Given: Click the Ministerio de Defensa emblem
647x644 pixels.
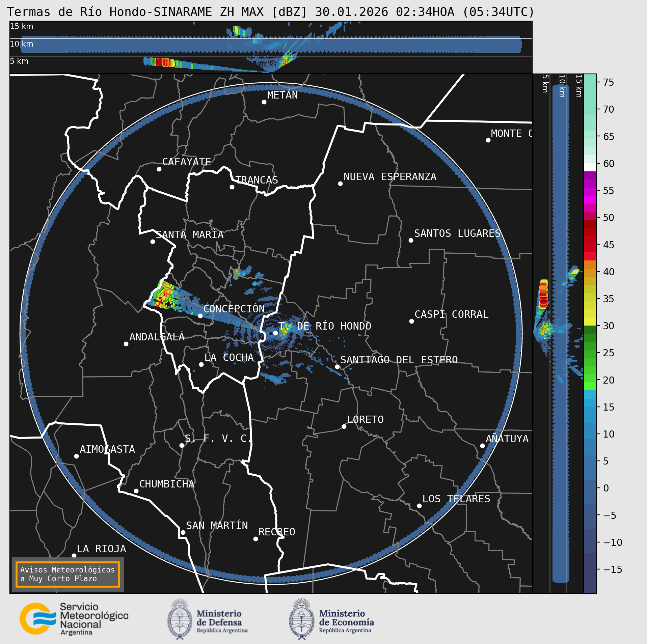Looking at the screenshot, I should pyautogui.click(x=180, y=619).
